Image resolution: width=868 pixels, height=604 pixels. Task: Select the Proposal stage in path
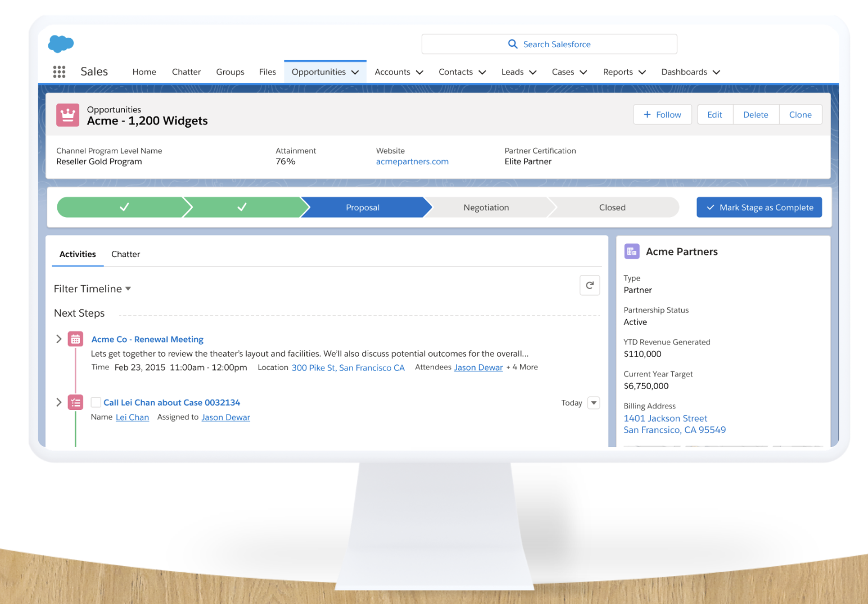(363, 208)
